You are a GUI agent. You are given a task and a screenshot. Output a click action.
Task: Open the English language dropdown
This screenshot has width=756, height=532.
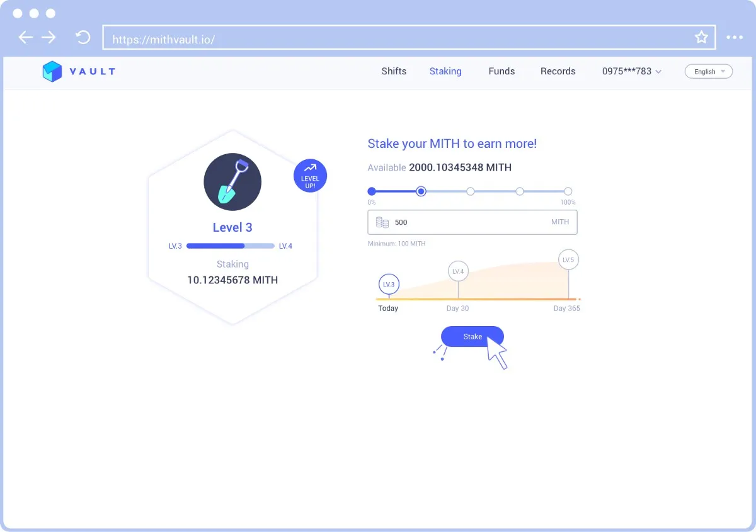tap(709, 72)
